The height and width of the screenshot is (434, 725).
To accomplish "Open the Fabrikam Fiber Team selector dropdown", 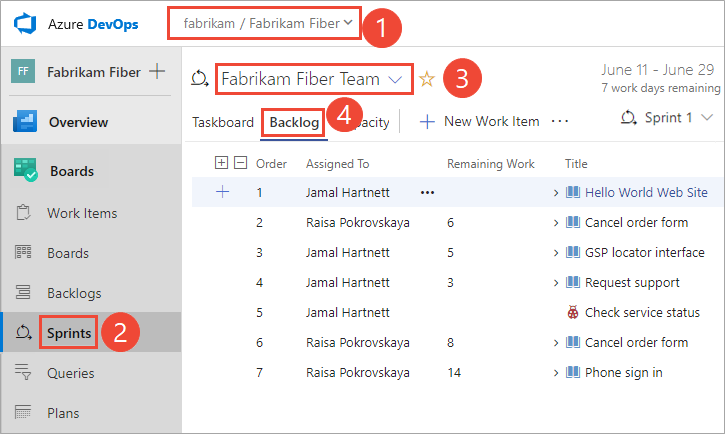I will click(x=312, y=79).
